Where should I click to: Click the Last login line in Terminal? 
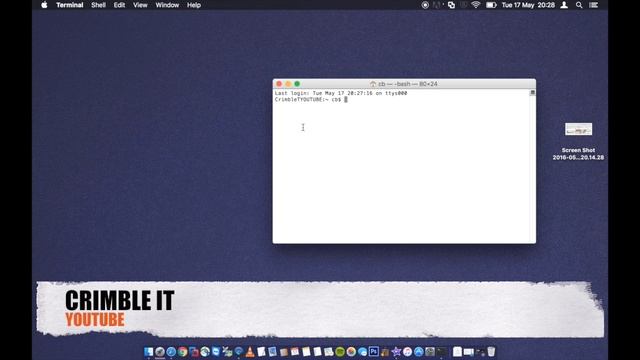341,93
